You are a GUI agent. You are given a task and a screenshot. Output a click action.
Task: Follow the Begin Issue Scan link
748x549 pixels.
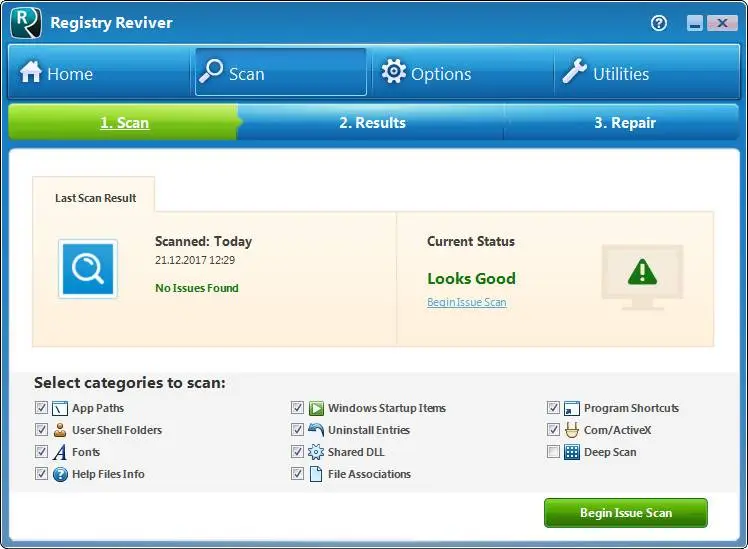[x=467, y=302]
